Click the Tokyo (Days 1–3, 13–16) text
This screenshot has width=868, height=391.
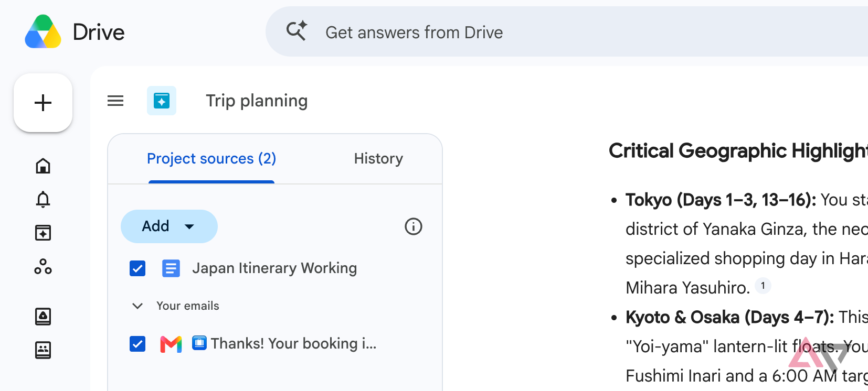(721, 200)
